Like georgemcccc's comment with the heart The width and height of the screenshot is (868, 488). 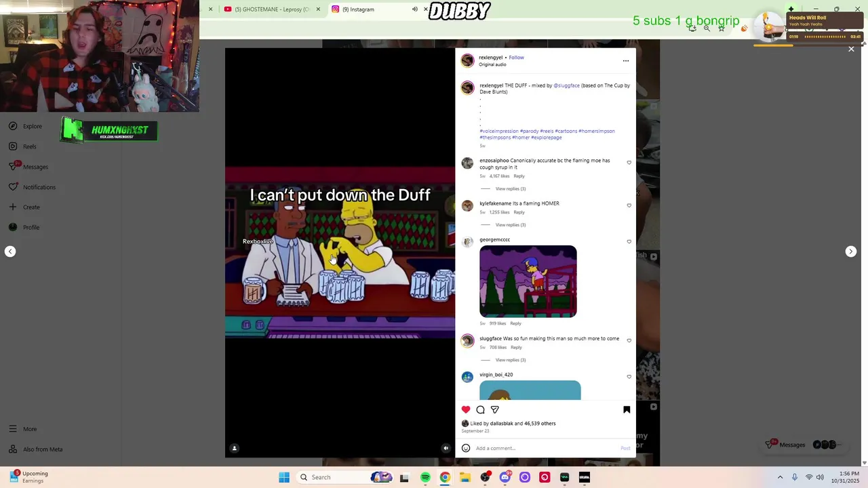(x=629, y=241)
